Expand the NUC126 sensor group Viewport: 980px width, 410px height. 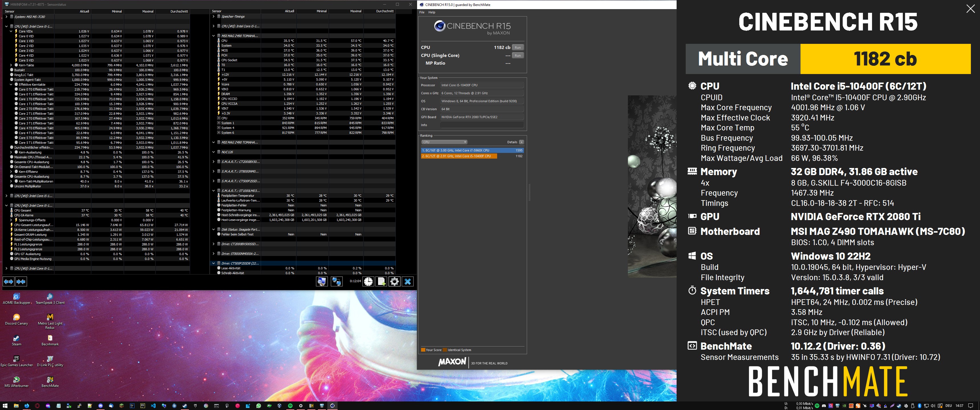point(213,152)
